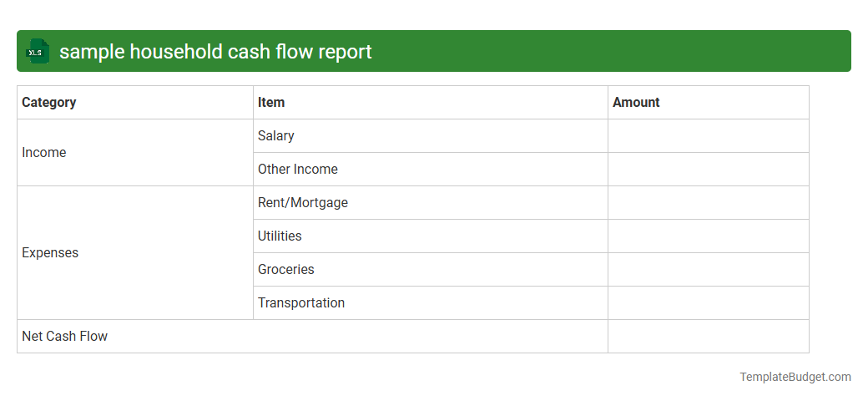The height and width of the screenshot is (401, 868).
Task: Select the Expenses category cell
Action: 135,252
